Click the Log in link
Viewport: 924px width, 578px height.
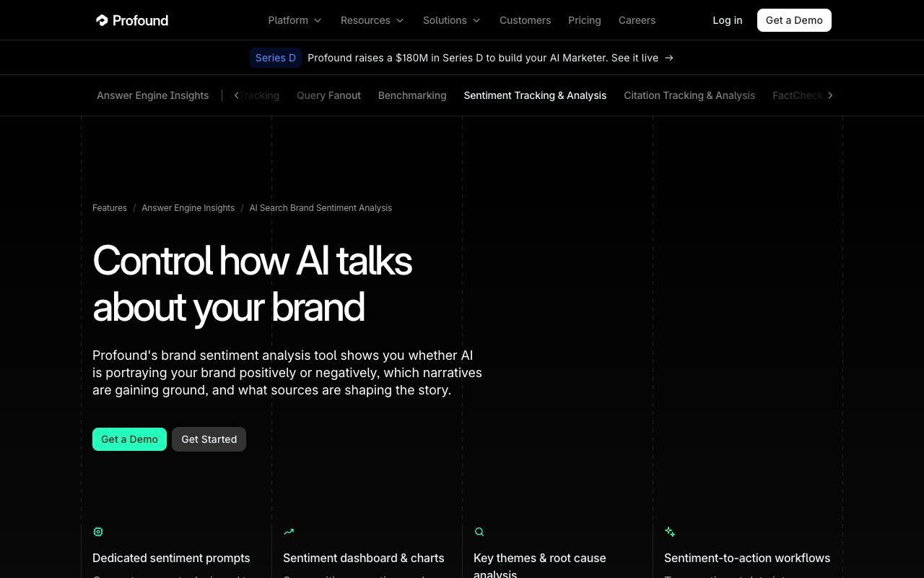tap(727, 20)
